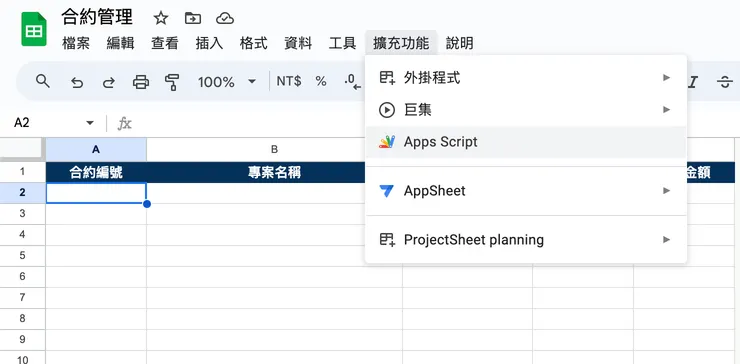Expand the ProjectSheet planning submenu arrow
740x364 pixels.
[666, 239]
